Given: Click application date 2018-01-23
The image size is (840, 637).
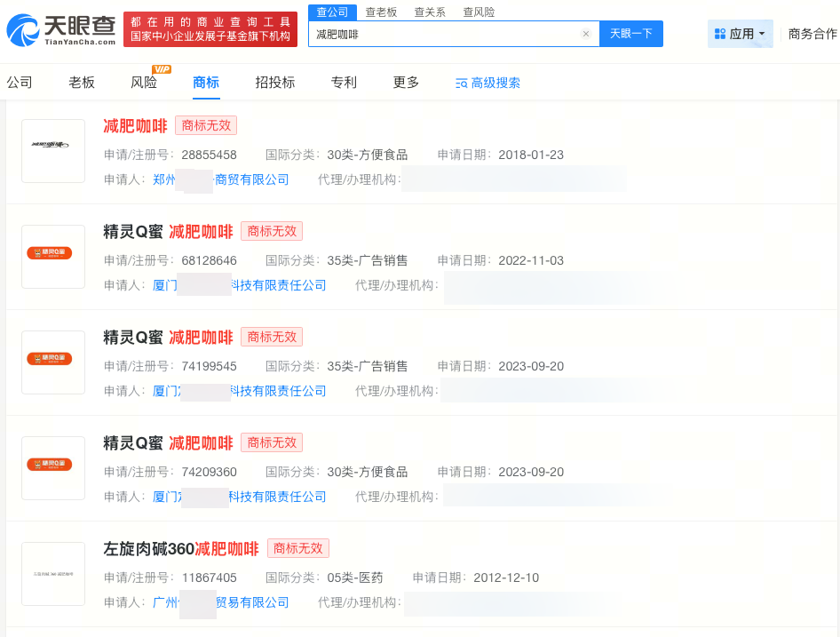Looking at the screenshot, I should (x=531, y=155).
